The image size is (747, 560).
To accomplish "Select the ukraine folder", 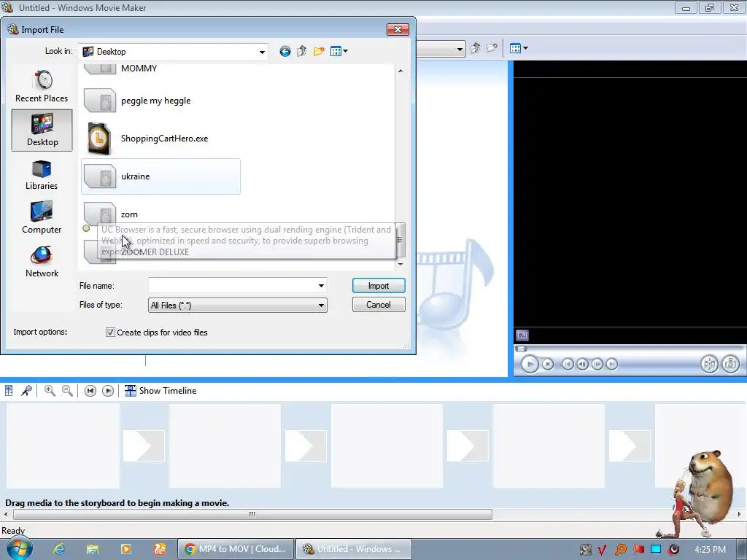I will coord(160,176).
